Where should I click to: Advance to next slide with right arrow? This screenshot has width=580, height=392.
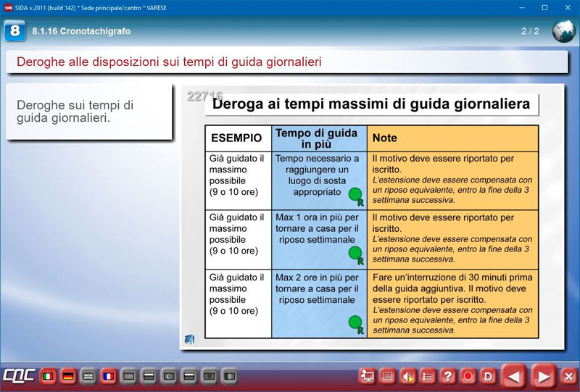click(x=542, y=376)
